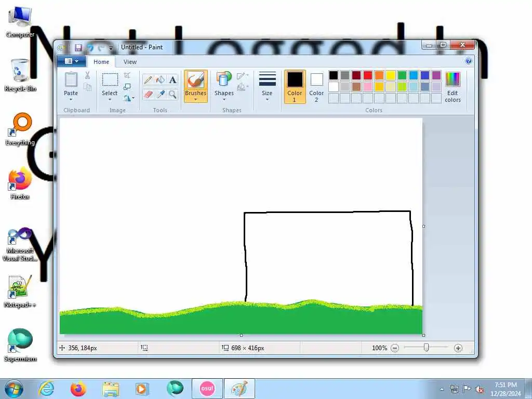Click the Redo arrow in quick access toolbar

coord(101,48)
